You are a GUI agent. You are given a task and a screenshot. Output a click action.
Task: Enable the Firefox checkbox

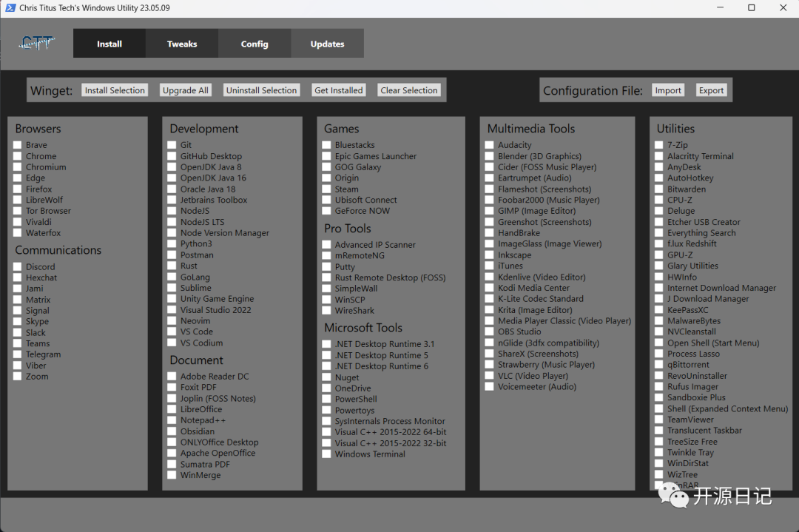click(x=17, y=189)
